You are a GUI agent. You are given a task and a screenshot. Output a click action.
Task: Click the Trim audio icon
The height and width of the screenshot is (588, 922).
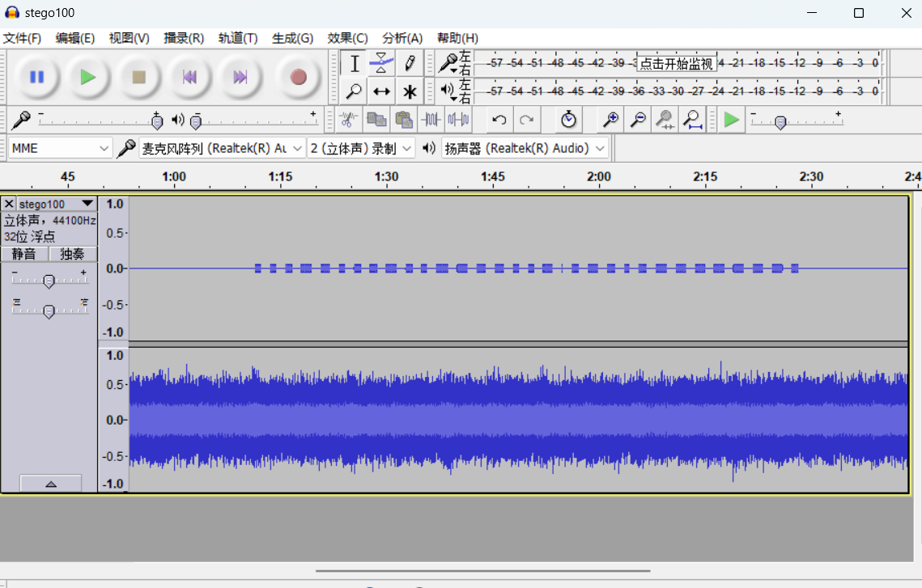tap(431, 120)
